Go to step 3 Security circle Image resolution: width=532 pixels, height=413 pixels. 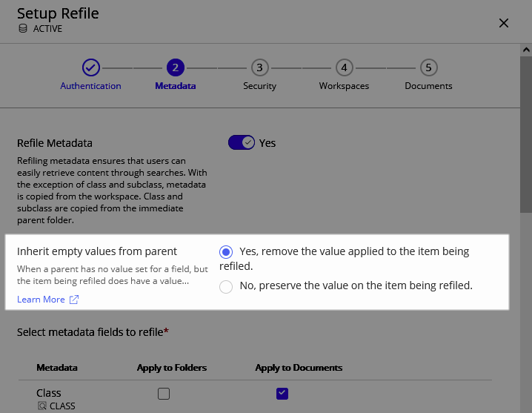click(x=259, y=67)
